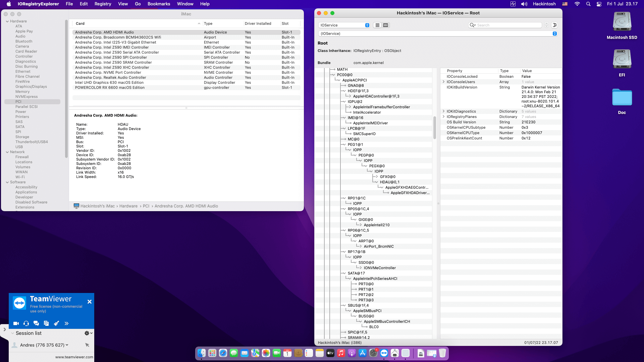
Task: Sort PCI table by Slot column
Action: pyautogui.click(x=290, y=23)
